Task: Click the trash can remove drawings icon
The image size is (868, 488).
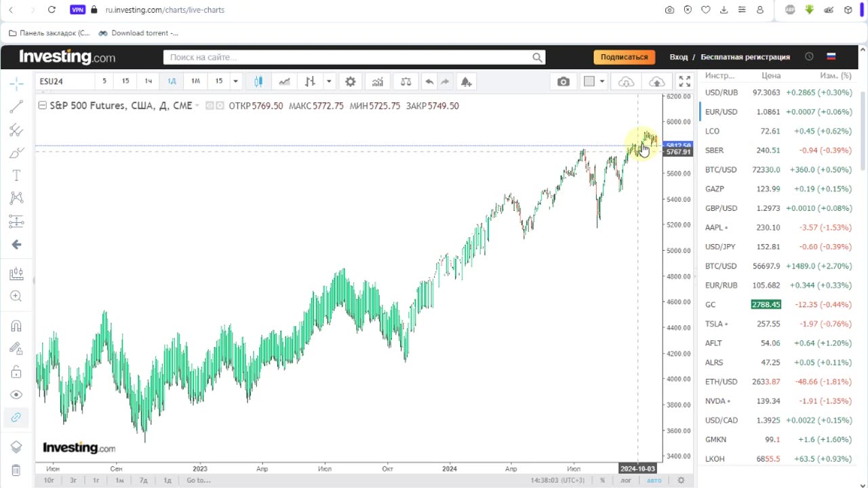Action: tap(16, 470)
